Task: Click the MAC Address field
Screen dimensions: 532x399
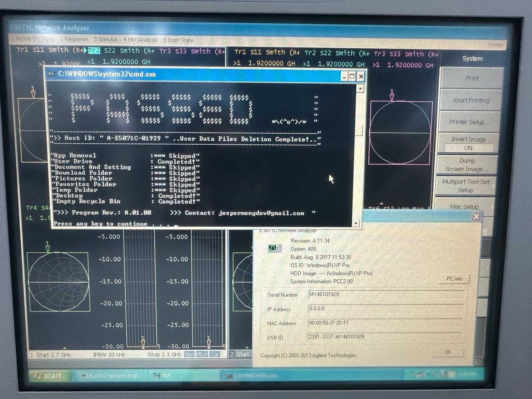Action: click(385, 323)
